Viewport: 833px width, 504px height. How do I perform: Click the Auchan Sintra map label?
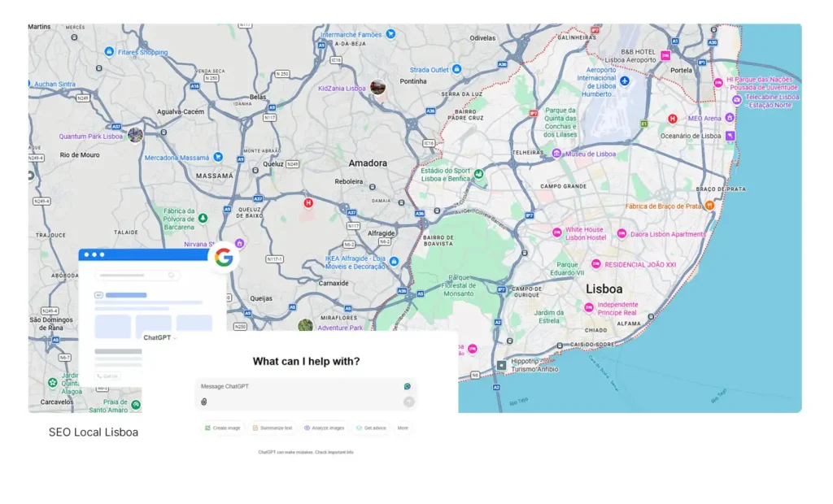click(x=55, y=84)
